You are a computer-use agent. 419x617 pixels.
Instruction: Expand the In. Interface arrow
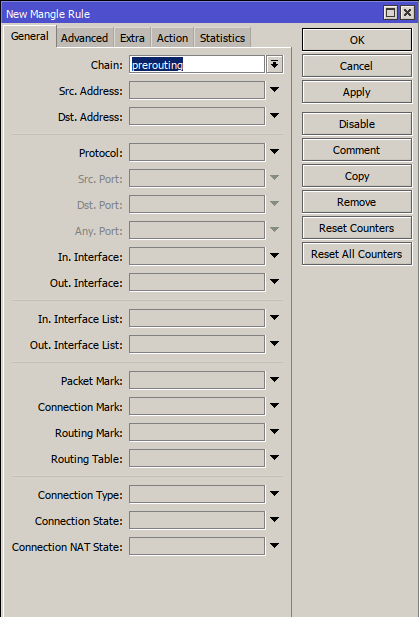tap(275, 255)
